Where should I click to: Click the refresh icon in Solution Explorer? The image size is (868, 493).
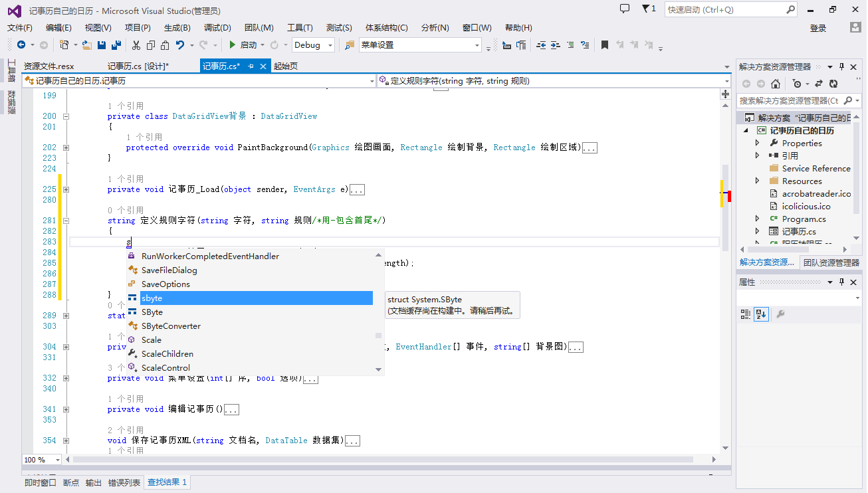tap(833, 84)
